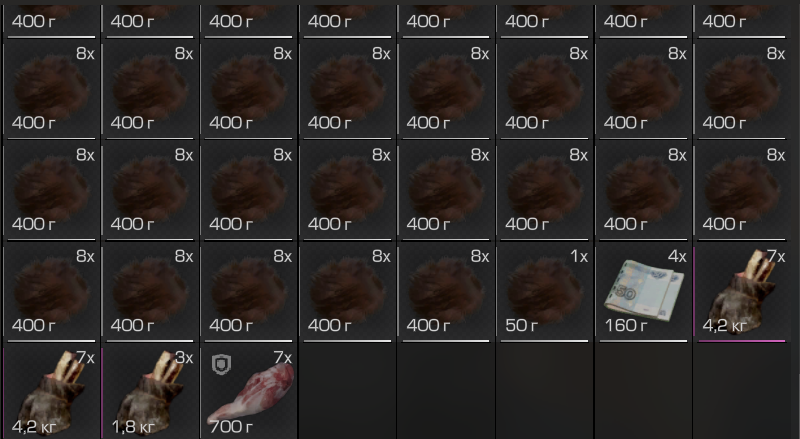Select the 50-ruble banknote stack
The width and height of the screenshot is (800, 439).
pyautogui.click(x=644, y=291)
